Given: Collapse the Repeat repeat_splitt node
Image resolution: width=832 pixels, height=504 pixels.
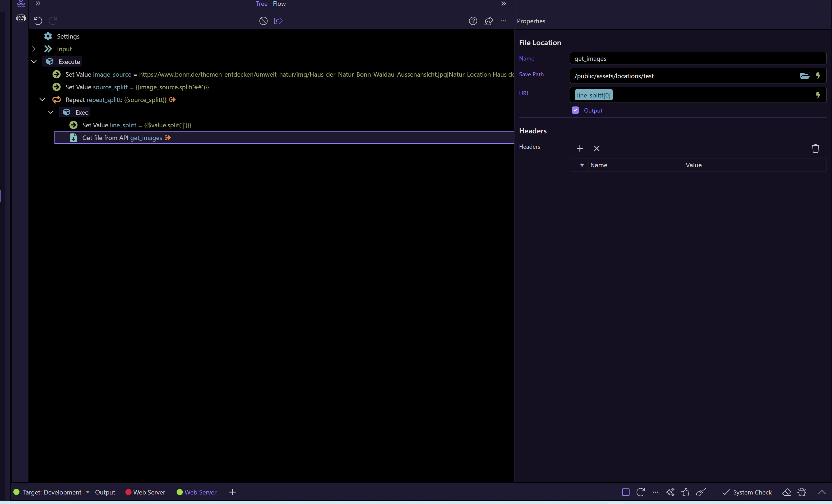Looking at the screenshot, I should click(x=42, y=100).
